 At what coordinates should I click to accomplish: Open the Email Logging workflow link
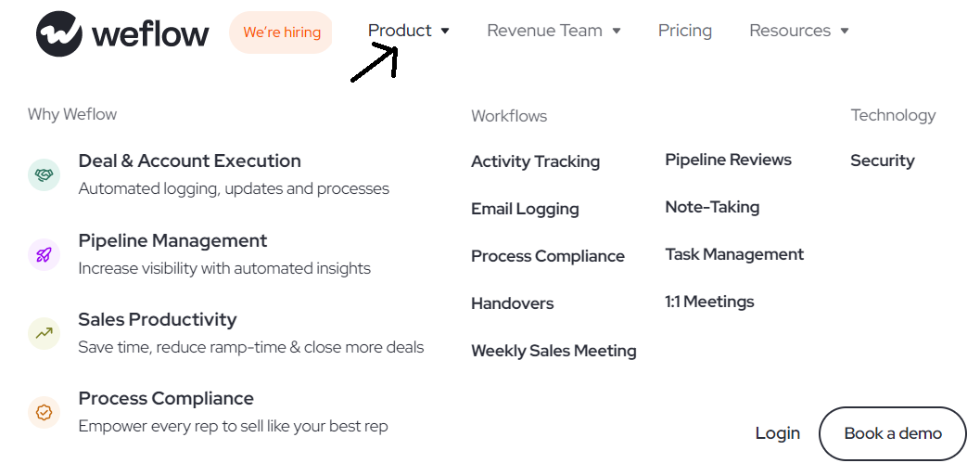pos(525,209)
